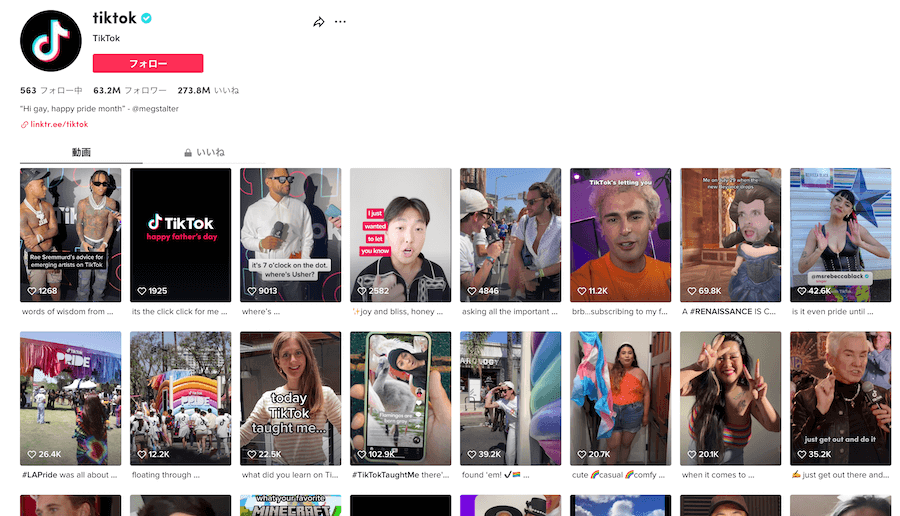Open the peace signs video with 20.1K likes
900x516 pixels.
[x=731, y=398]
